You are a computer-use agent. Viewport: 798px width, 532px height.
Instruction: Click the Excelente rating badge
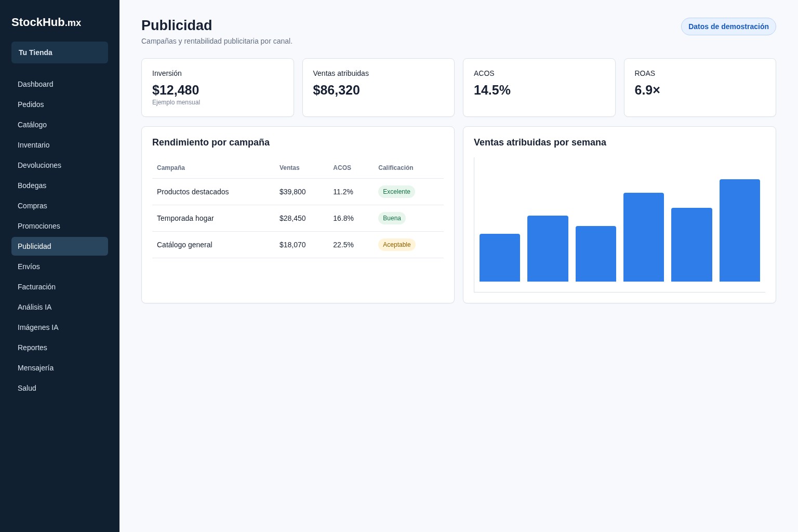pos(396,192)
